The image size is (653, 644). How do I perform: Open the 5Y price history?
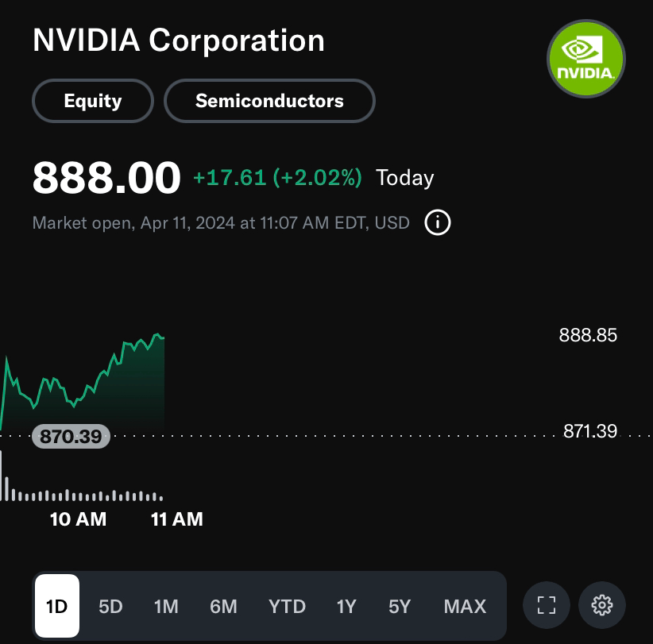(400, 606)
